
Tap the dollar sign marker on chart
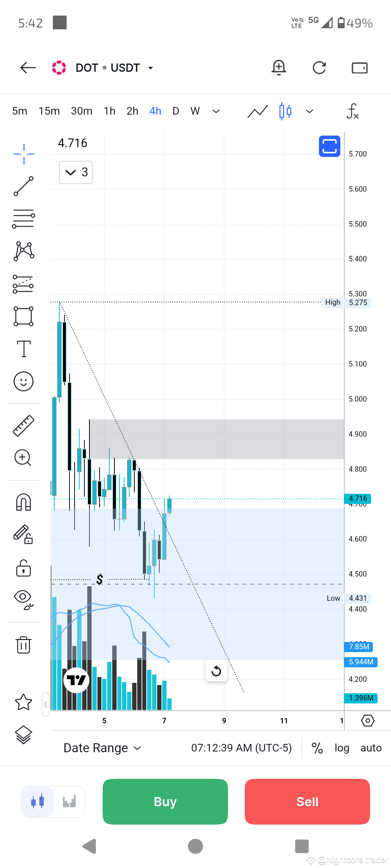(x=100, y=579)
